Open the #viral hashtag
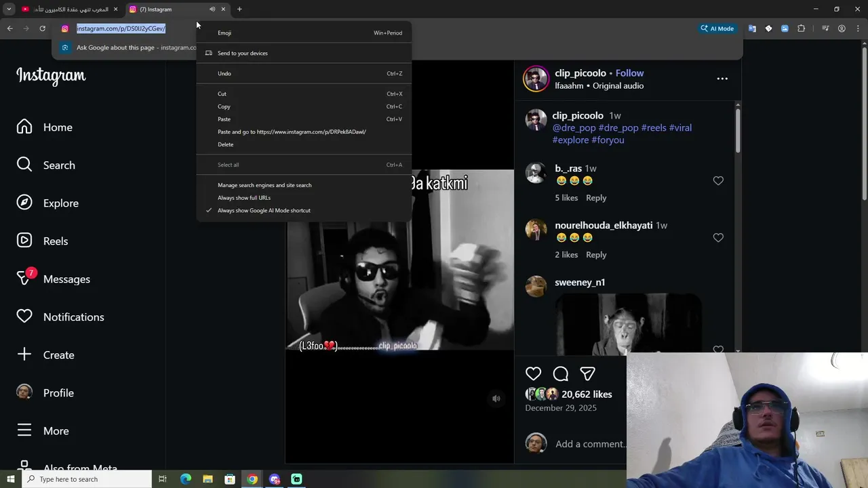Screen dimensions: 868x488 coord(680,128)
